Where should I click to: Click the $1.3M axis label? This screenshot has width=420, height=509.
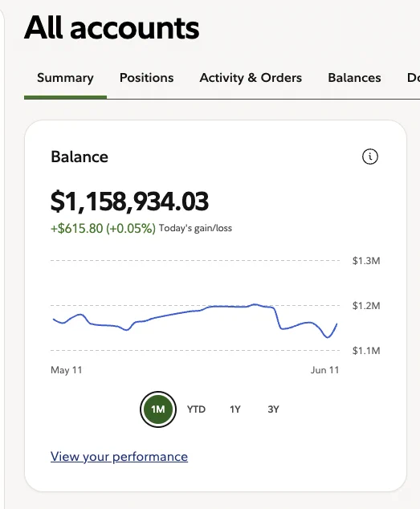(366, 261)
